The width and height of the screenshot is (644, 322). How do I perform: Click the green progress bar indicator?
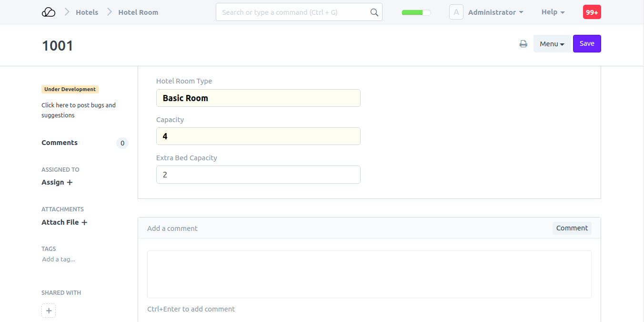pos(416,13)
